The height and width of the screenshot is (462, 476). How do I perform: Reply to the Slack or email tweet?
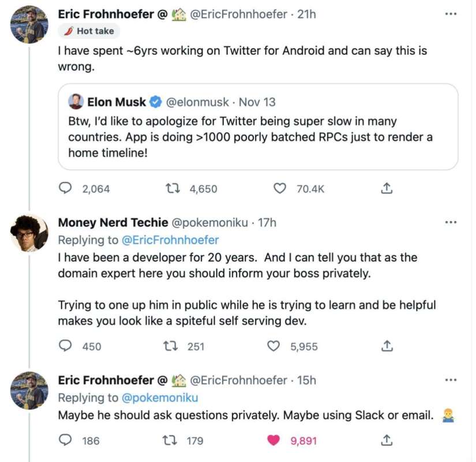click(66, 440)
